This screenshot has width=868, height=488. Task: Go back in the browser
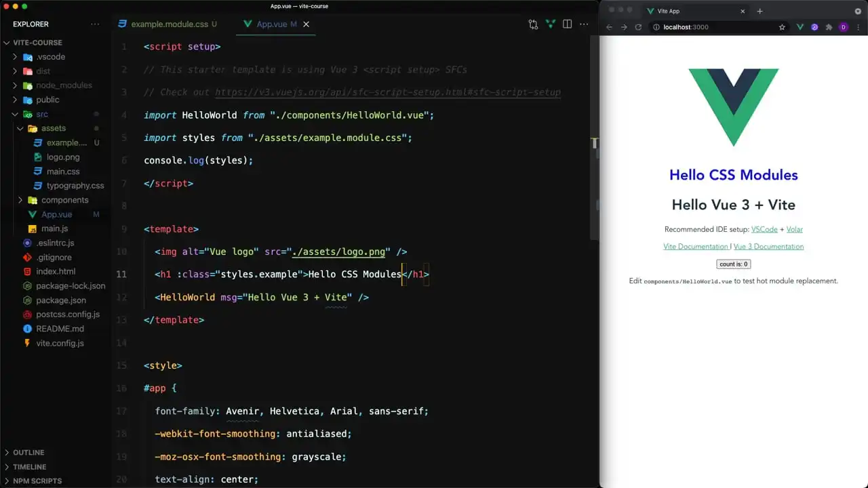coord(609,27)
